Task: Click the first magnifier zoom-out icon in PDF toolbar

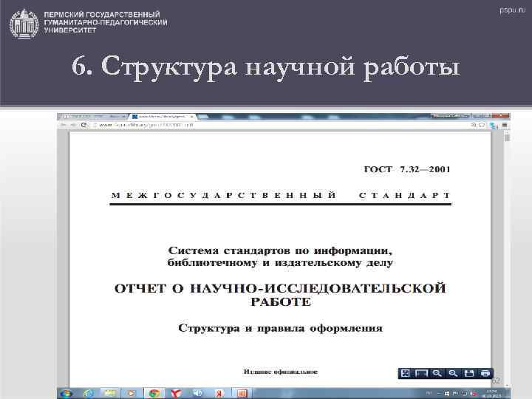Action: pyautogui.click(x=437, y=373)
